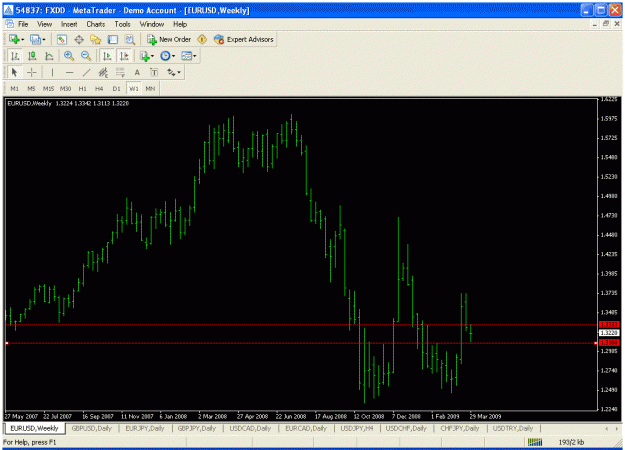Select the Crosshair tool
Viewport: 625px width, 450px height.
[x=32, y=73]
